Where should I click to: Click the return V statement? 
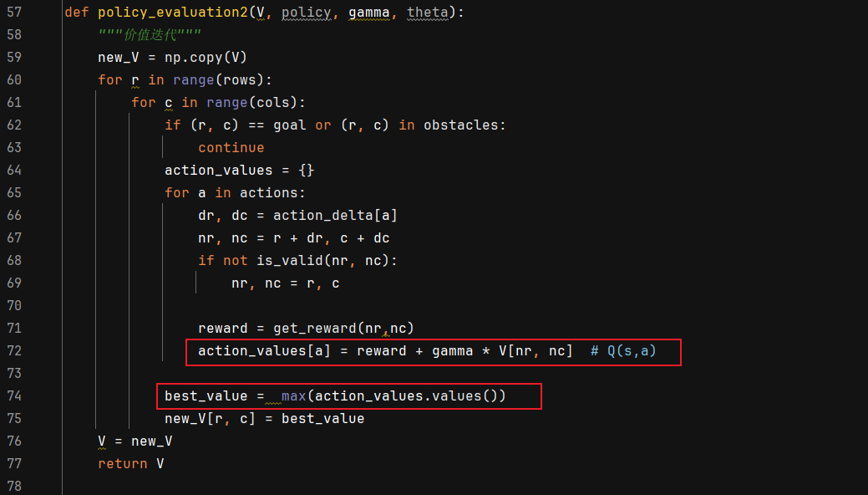click(131, 463)
